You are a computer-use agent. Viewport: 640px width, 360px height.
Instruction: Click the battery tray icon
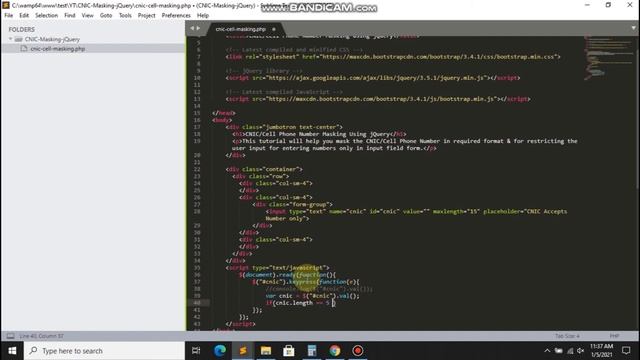[558, 351]
